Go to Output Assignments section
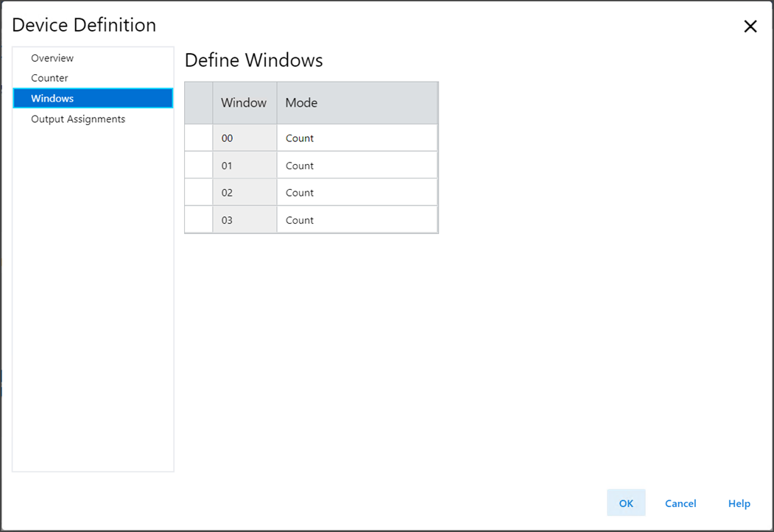This screenshot has height=532, width=774. click(78, 119)
